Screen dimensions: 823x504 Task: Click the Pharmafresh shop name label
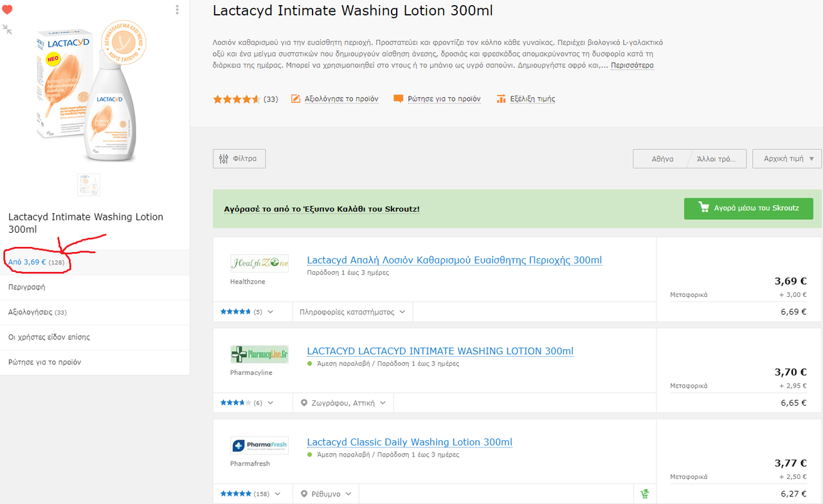(250, 464)
